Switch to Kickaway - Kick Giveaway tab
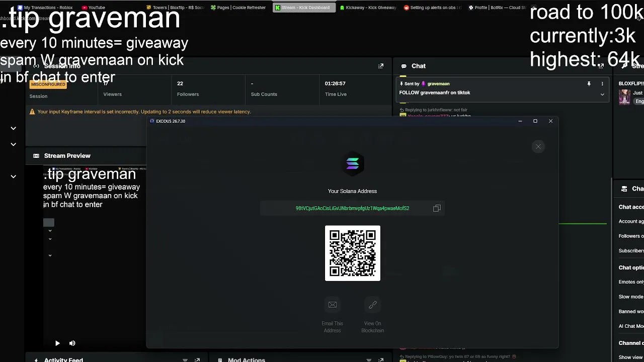The width and height of the screenshot is (644, 362). coord(368,8)
